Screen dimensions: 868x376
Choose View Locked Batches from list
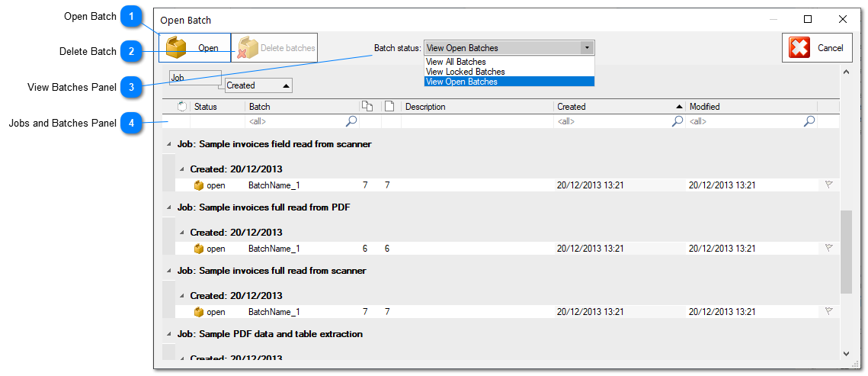pos(465,72)
